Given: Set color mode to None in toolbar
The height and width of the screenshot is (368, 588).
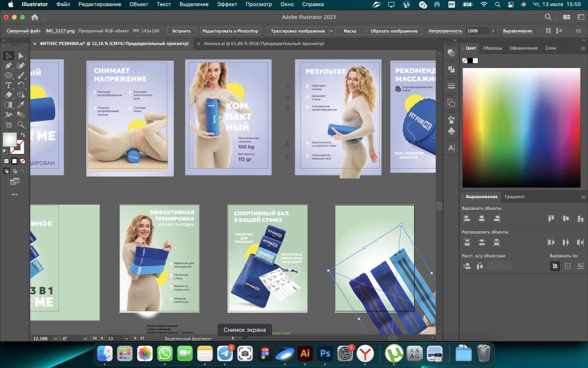Looking at the screenshot, I should point(22,161).
